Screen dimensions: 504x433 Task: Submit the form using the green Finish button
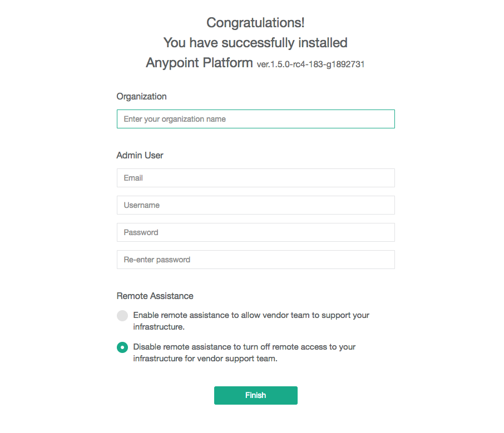pos(255,395)
